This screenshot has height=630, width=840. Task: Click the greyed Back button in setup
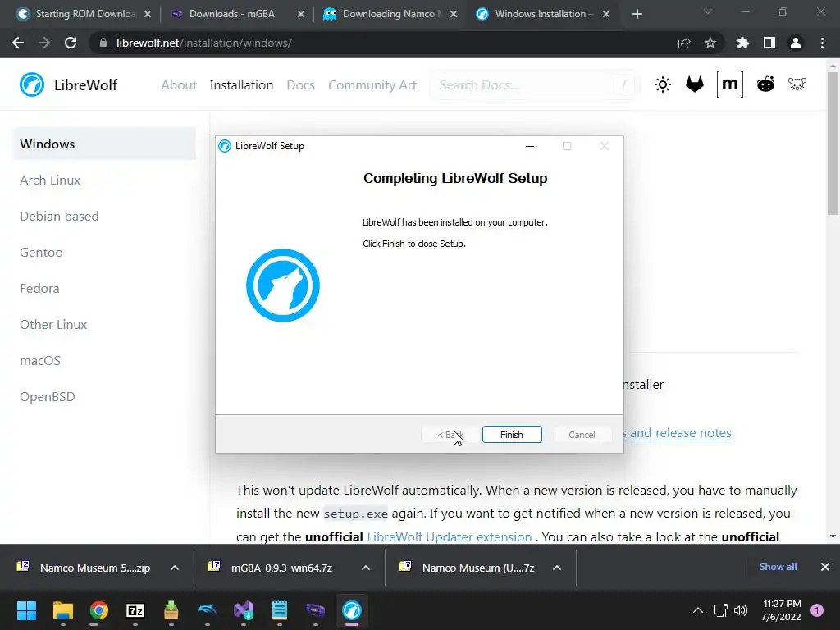coord(450,435)
